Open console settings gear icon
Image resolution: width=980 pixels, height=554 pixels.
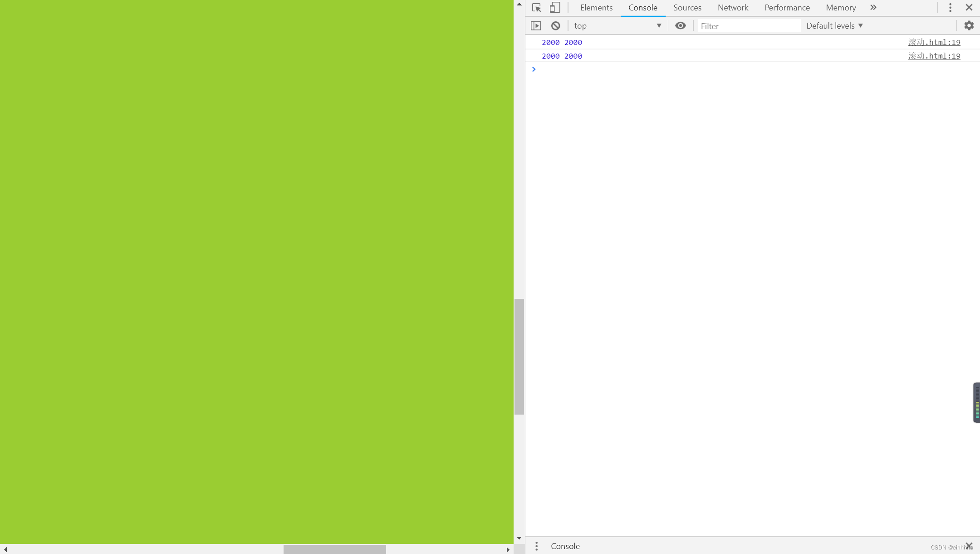pos(969,26)
